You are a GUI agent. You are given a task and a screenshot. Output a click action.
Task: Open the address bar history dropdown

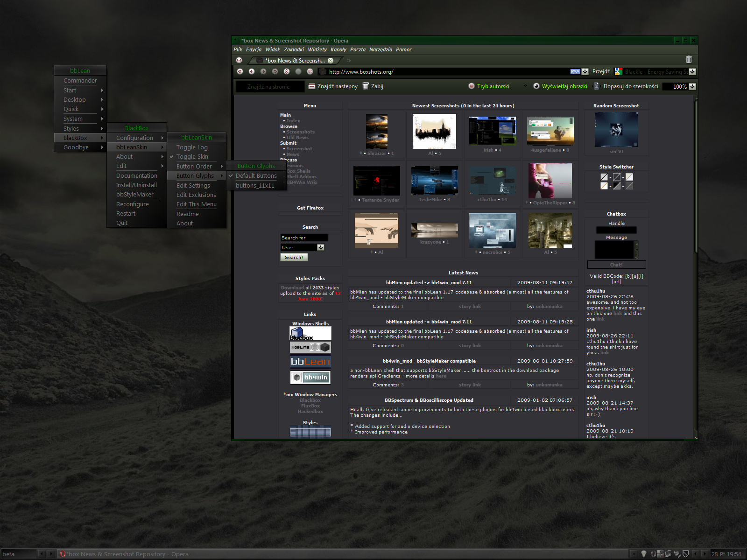(x=585, y=72)
